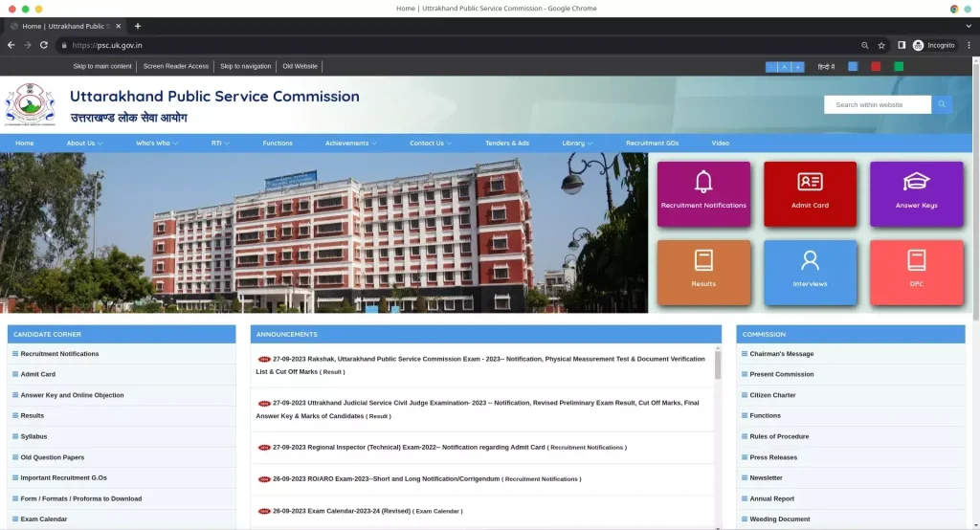Select the blue theme swatch
The height and width of the screenshot is (530, 980).
853,66
